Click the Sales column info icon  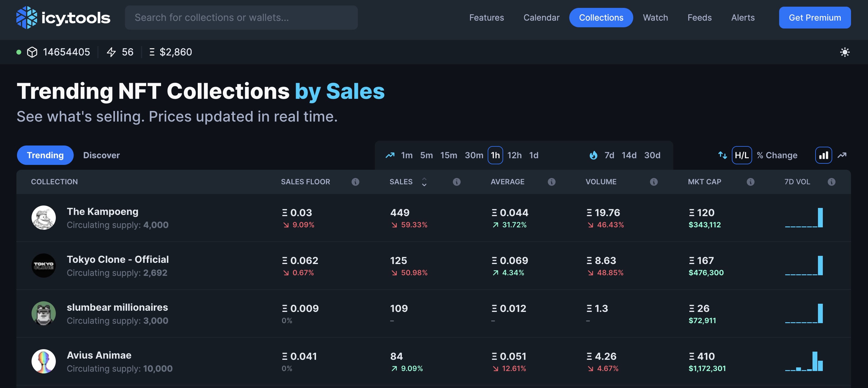point(456,182)
